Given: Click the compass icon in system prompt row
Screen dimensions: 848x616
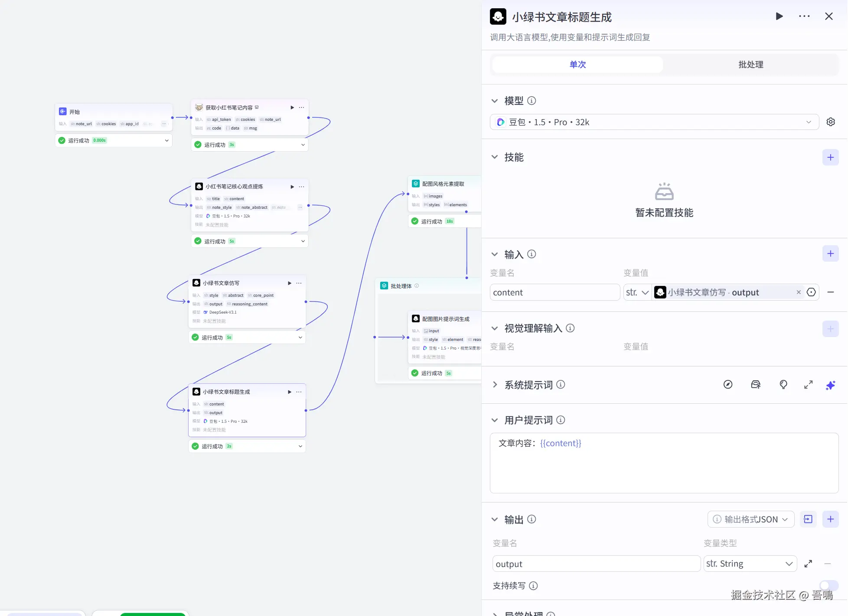Looking at the screenshot, I should point(728,385).
